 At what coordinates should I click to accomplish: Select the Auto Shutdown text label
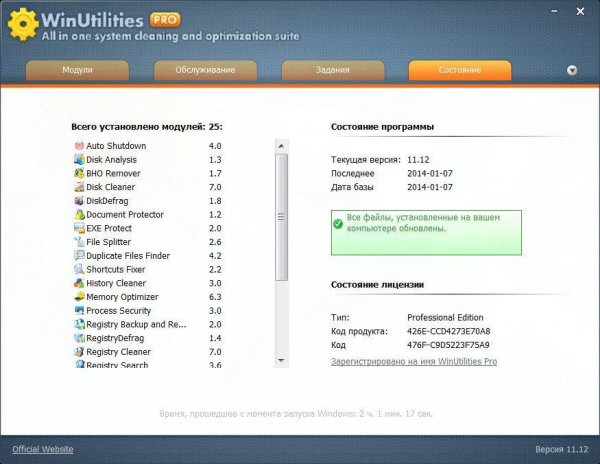pyautogui.click(x=116, y=146)
